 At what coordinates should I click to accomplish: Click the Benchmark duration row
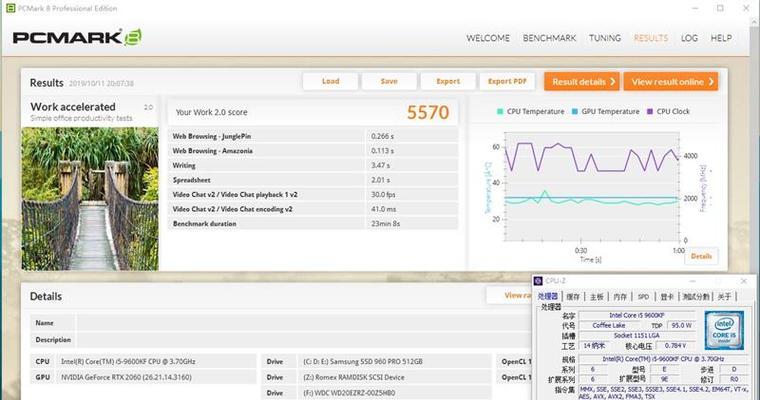[x=313, y=224]
